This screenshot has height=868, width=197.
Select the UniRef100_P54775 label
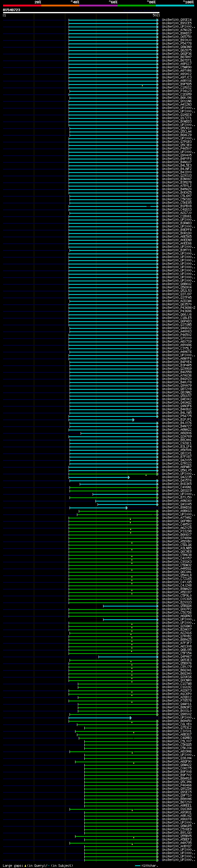tap(177, 416)
